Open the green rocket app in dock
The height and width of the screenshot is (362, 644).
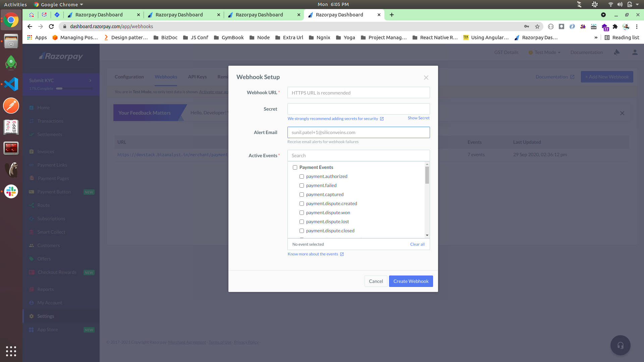(11, 63)
